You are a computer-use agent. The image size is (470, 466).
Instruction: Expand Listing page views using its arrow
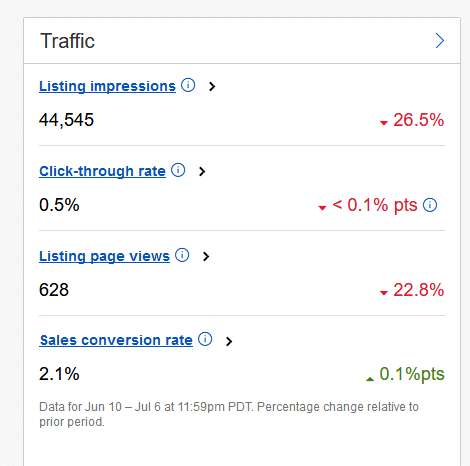click(206, 257)
